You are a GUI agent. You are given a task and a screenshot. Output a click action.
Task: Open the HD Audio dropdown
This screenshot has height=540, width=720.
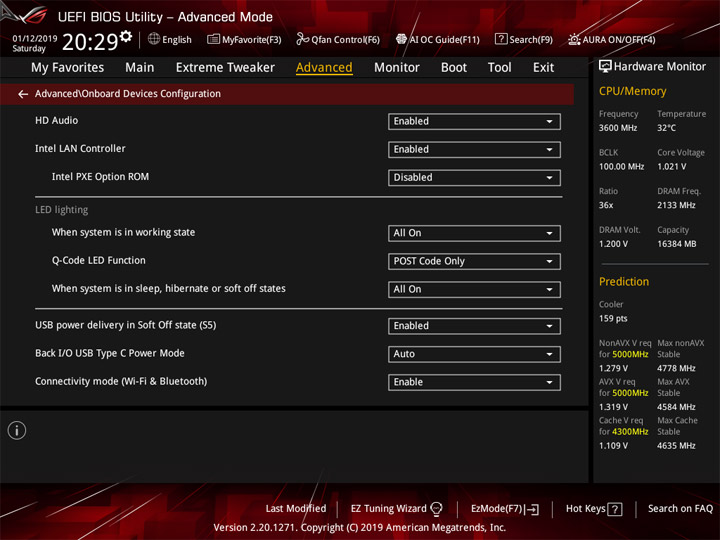coord(474,122)
